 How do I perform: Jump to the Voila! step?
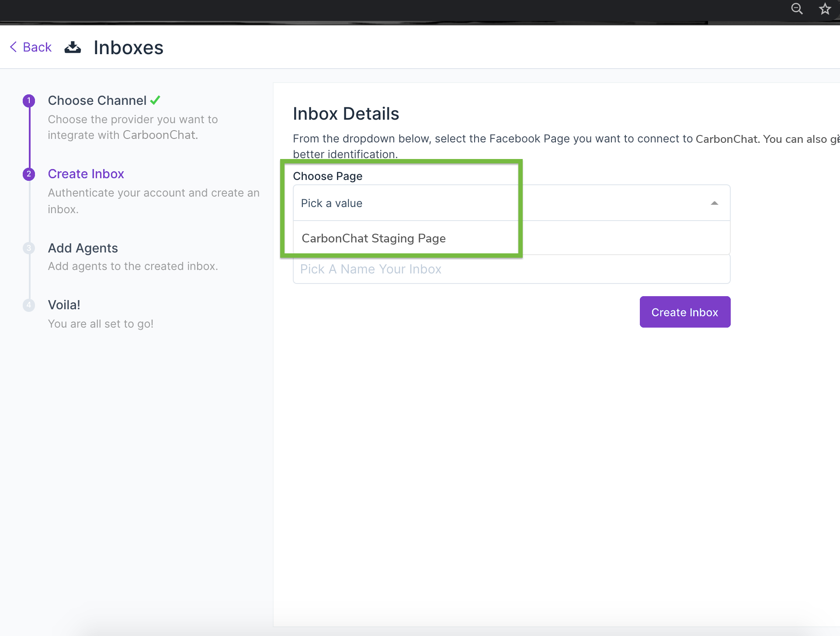click(64, 305)
